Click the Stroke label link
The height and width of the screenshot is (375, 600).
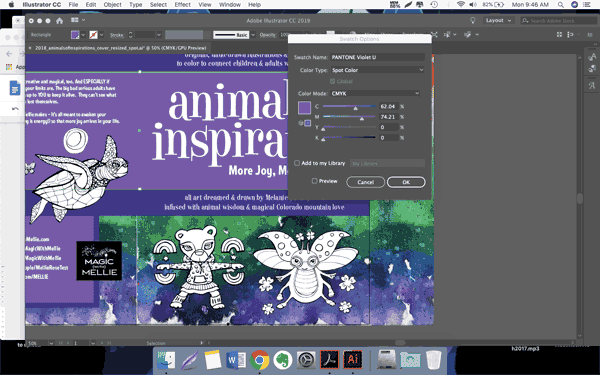pyautogui.click(x=117, y=35)
